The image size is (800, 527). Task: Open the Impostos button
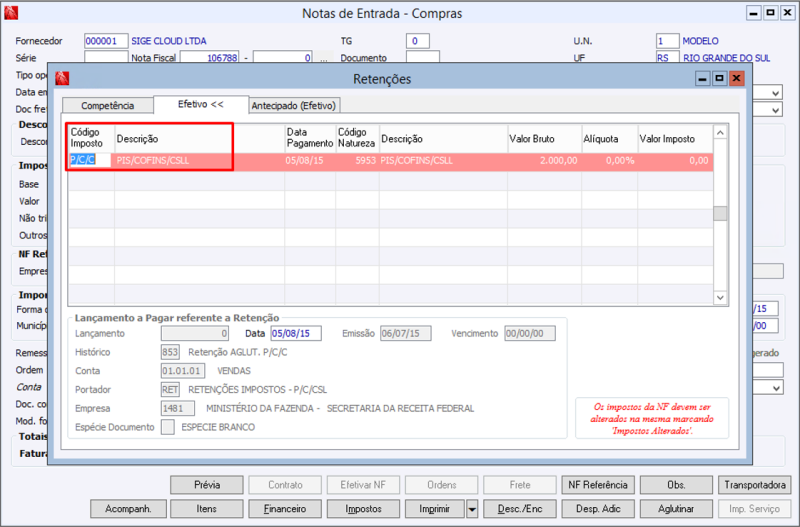pos(363,509)
